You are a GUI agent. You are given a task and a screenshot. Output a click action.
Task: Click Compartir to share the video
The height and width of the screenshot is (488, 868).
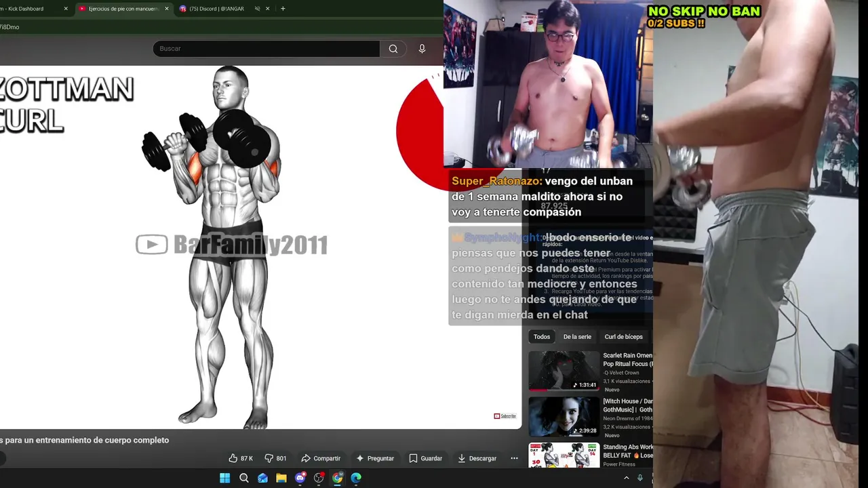pos(321,458)
